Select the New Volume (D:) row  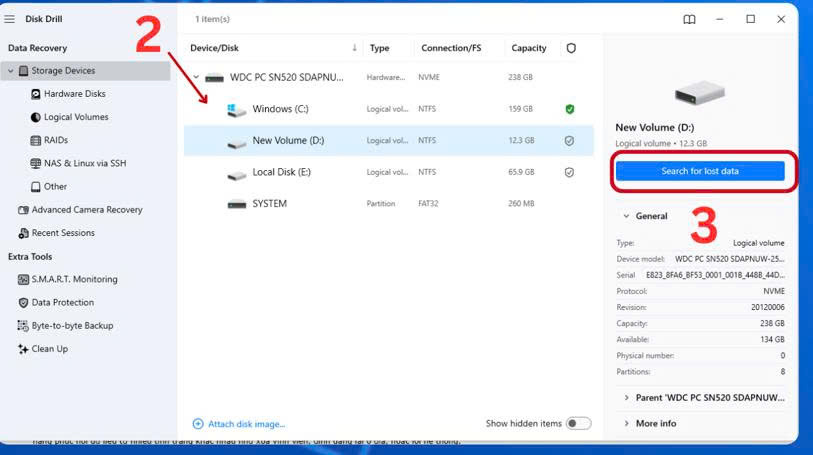click(x=389, y=140)
